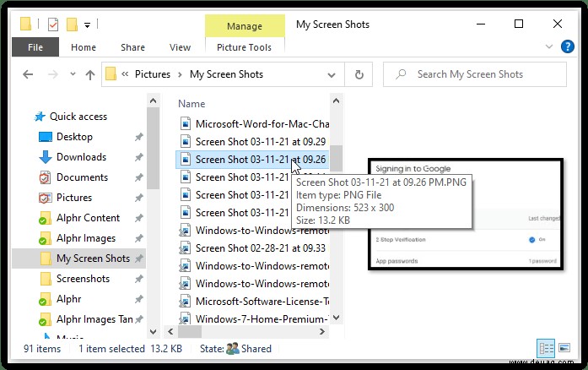The height and width of the screenshot is (370, 588).
Task: Open Alphr Images folder in sidebar
Action: click(x=86, y=238)
